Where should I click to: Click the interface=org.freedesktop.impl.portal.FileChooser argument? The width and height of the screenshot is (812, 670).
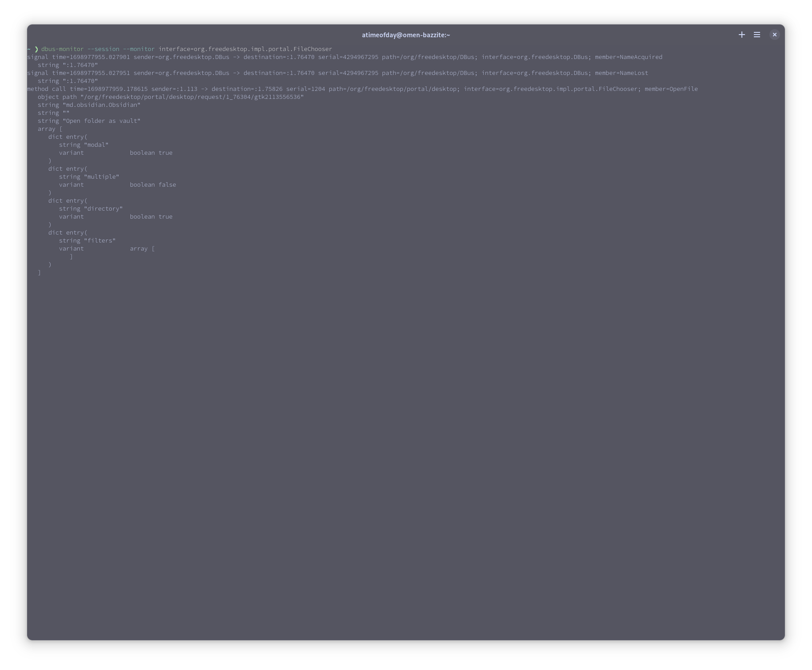[244, 49]
